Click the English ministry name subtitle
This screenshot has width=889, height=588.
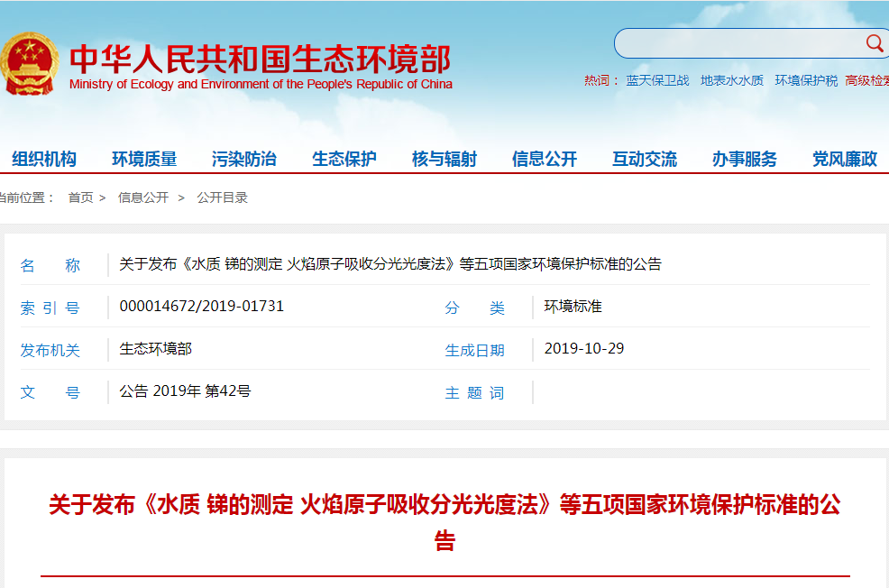261,85
